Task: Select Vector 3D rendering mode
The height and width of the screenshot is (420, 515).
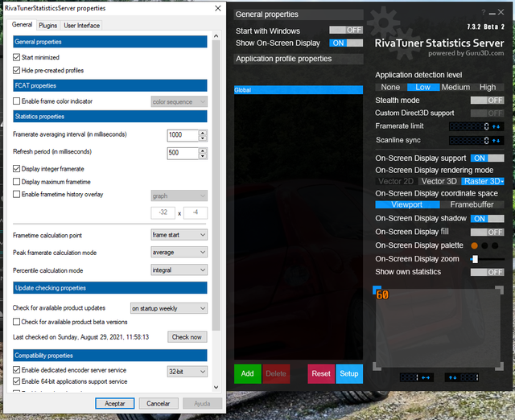Action: [x=439, y=182]
